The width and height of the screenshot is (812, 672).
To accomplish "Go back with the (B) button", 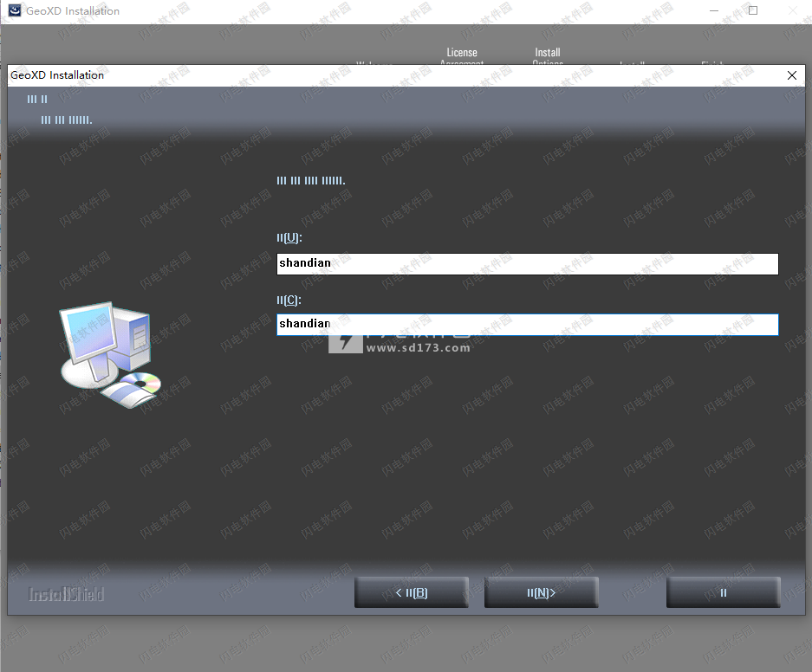I will coord(412,592).
